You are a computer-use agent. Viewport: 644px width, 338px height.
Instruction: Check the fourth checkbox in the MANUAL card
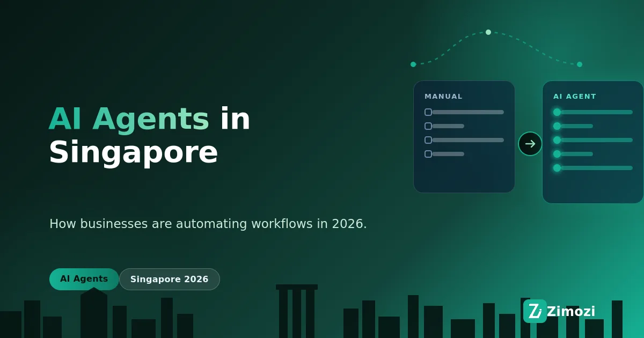(x=428, y=154)
